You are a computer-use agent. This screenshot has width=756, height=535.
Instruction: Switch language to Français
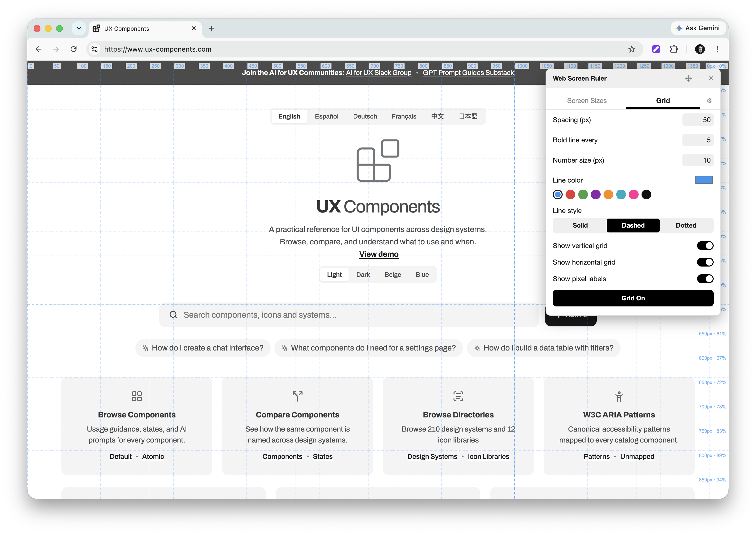(x=404, y=116)
